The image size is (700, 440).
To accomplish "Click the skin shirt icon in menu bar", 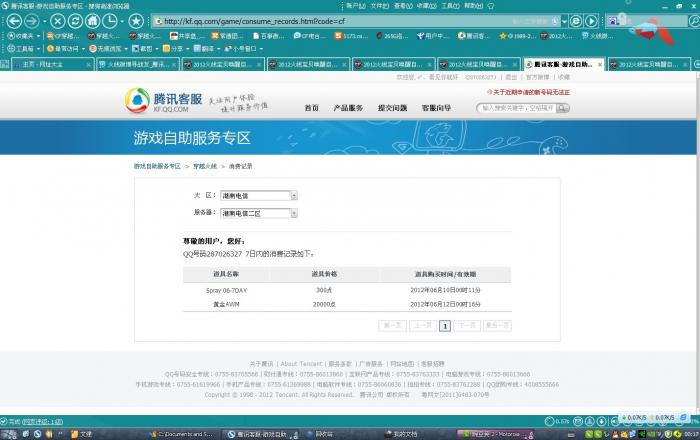I will pos(491,6).
